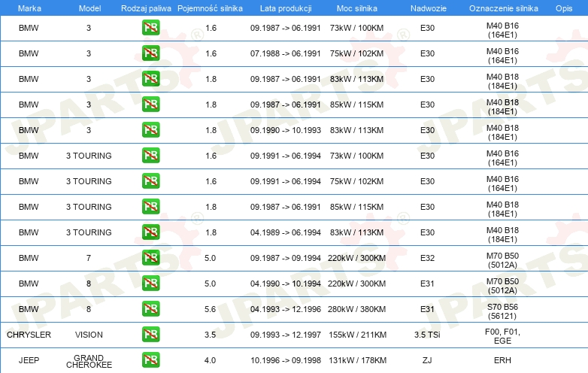Click the Lata produkcji column header

click(x=286, y=8)
